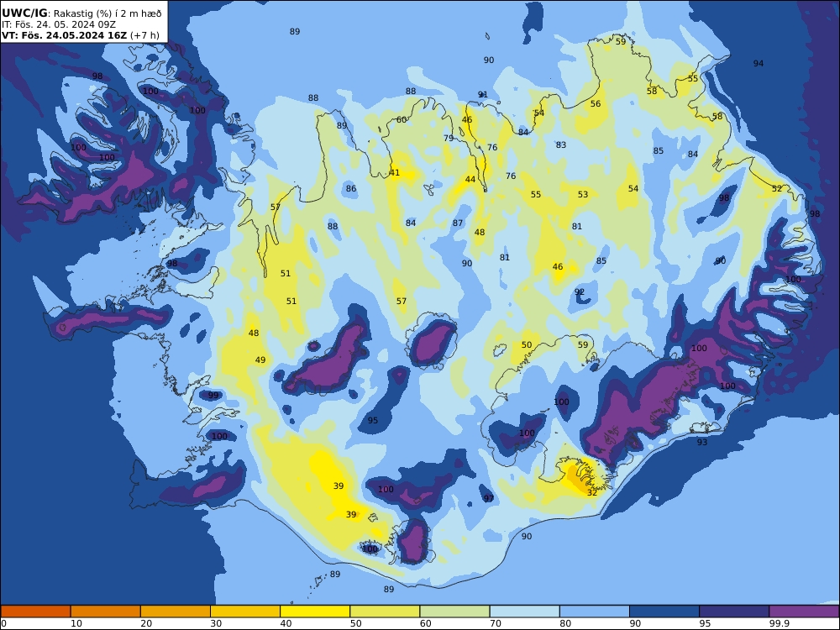This screenshot has height=630, width=840.
Task: Click the '32' humidity value on the map
Action: click(592, 492)
